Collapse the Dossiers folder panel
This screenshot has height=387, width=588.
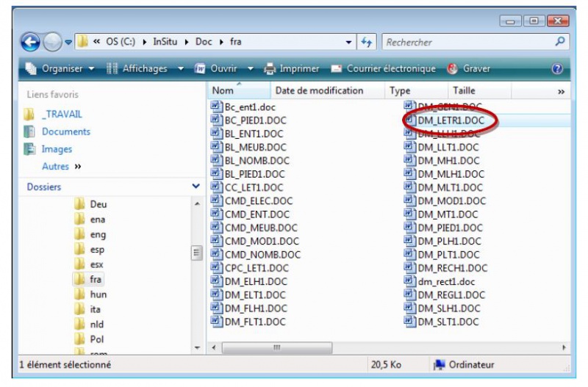[196, 187]
